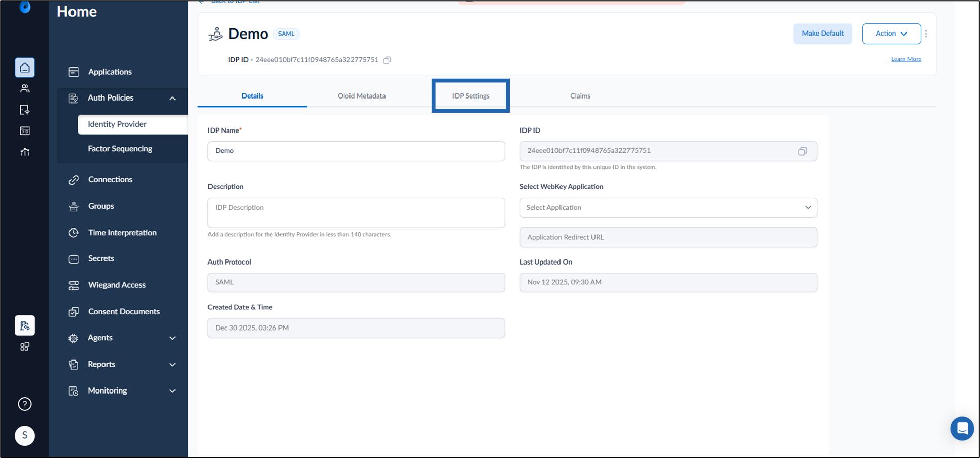Open the apps grid icon in left rail

[25, 347]
